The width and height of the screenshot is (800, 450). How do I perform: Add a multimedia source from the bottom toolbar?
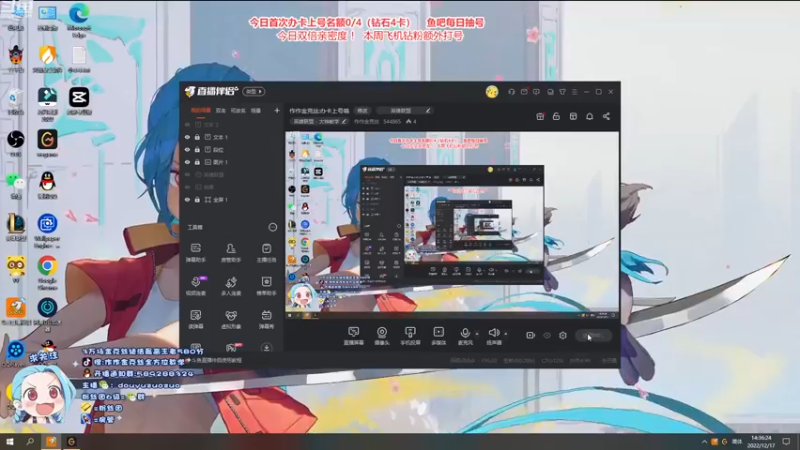(x=438, y=336)
